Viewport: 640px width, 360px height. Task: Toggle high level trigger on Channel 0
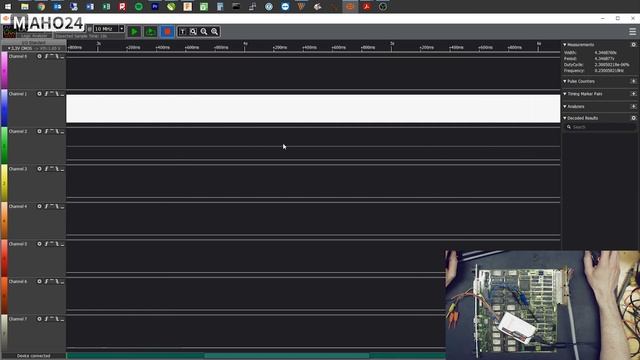click(52, 56)
